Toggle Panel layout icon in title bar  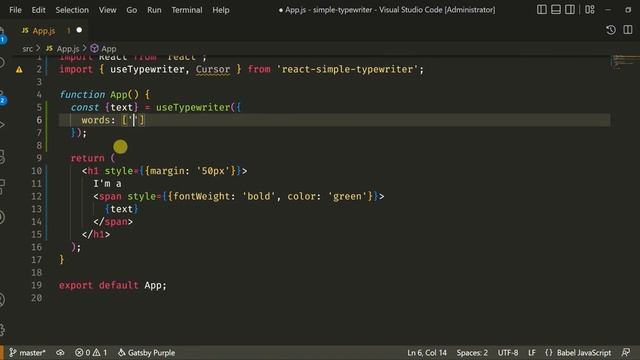click(x=556, y=9)
